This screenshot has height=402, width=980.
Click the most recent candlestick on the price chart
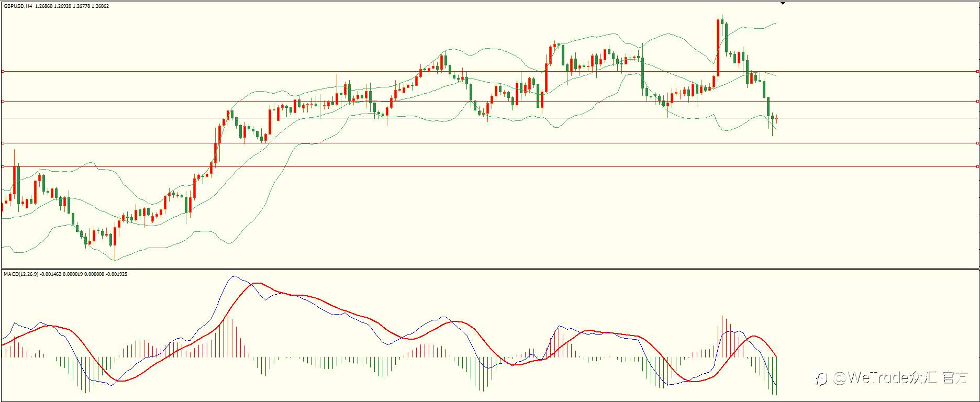click(776, 119)
